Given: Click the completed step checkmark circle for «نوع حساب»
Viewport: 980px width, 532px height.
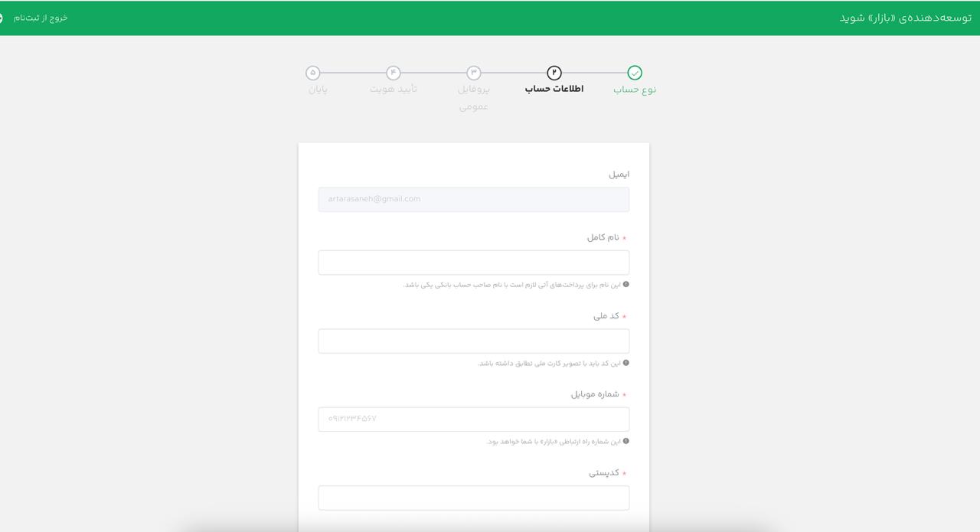Looking at the screenshot, I should coord(635,73).
